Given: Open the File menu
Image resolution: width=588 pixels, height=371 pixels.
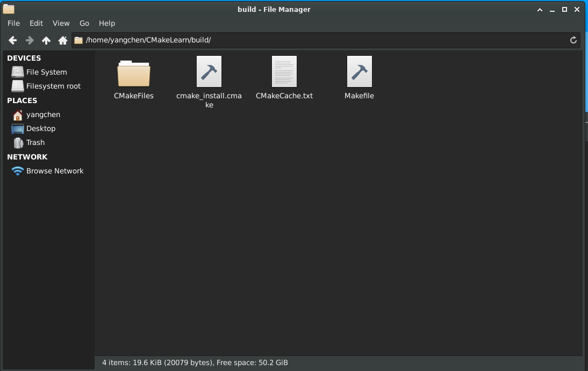Looking at the screenshot, I should pyautogui.click(x=13, y=23).
